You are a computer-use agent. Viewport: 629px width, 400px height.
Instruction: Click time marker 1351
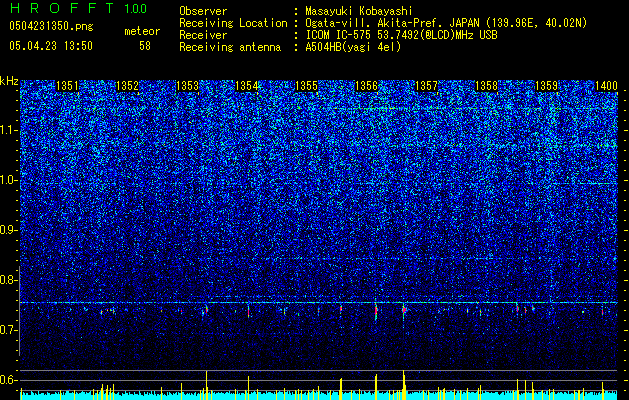coord(67,86)
